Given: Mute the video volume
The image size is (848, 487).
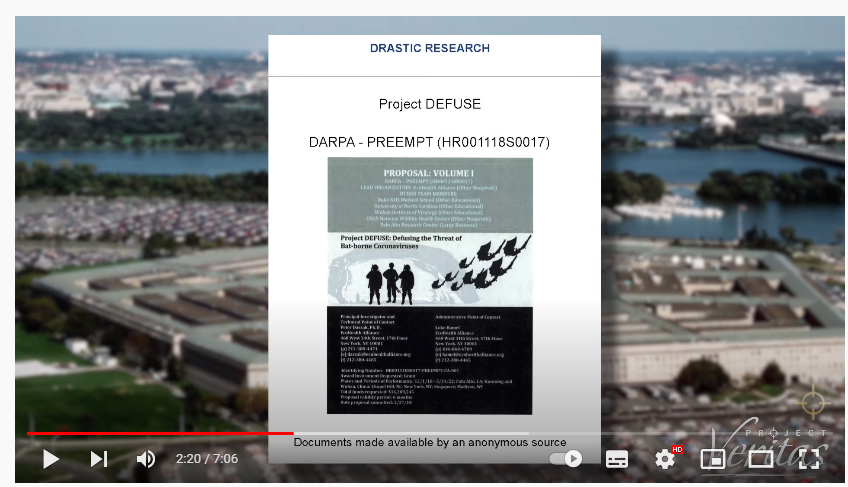Looking at the screenshot, I should pyautogui.click(x=145, y=459).
